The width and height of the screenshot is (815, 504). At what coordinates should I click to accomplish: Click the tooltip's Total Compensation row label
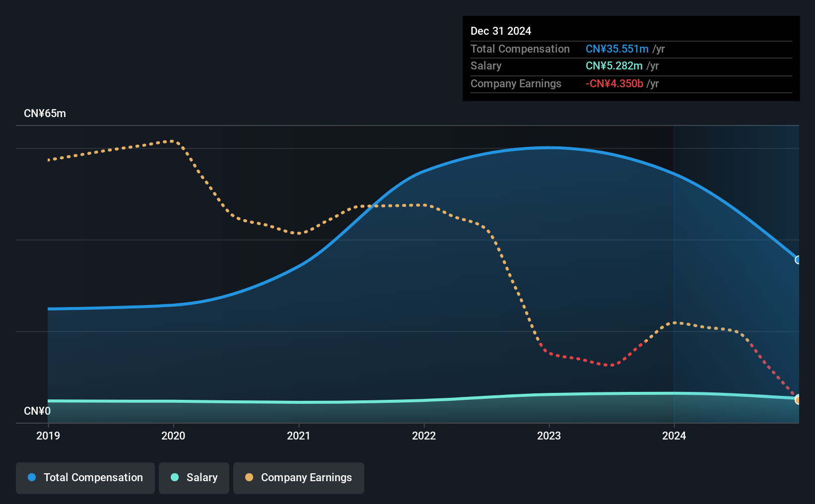520,49
